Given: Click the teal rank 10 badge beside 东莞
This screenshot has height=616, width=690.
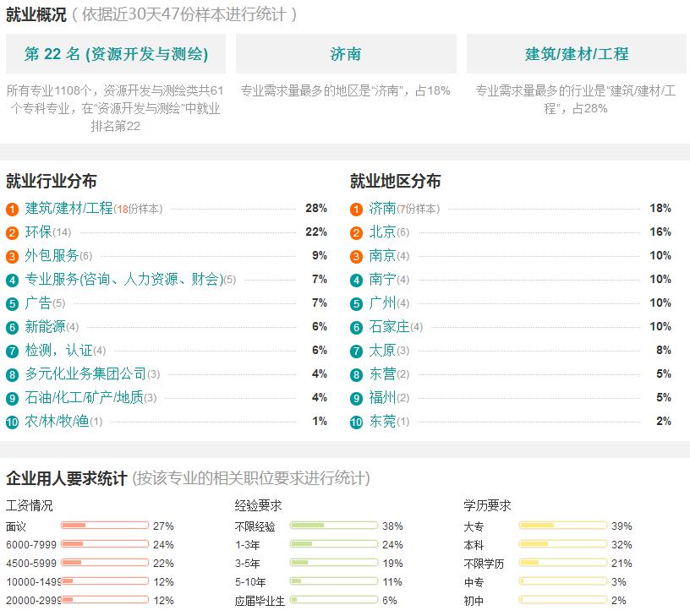Looking at the screenshot, I should [356, 422].
